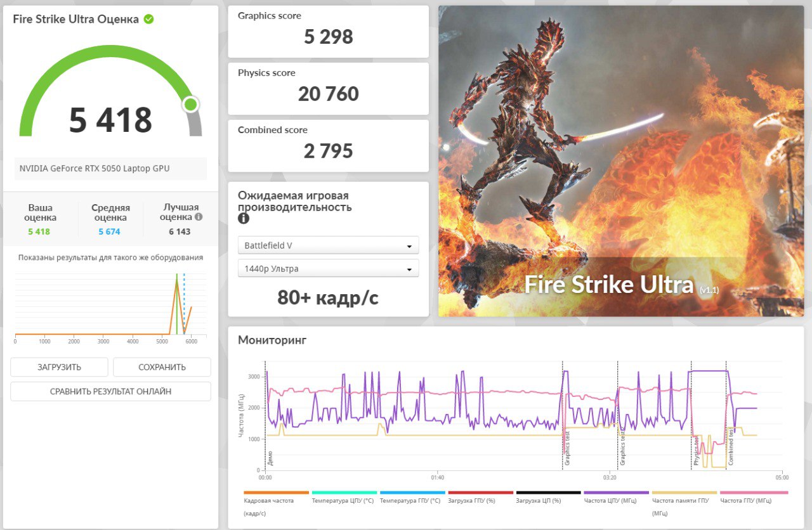Image resolution: width=812 pixels, height=530 pixels.
Task: Click the Лучшая оценка value 6 143
Action: (180, 231)
